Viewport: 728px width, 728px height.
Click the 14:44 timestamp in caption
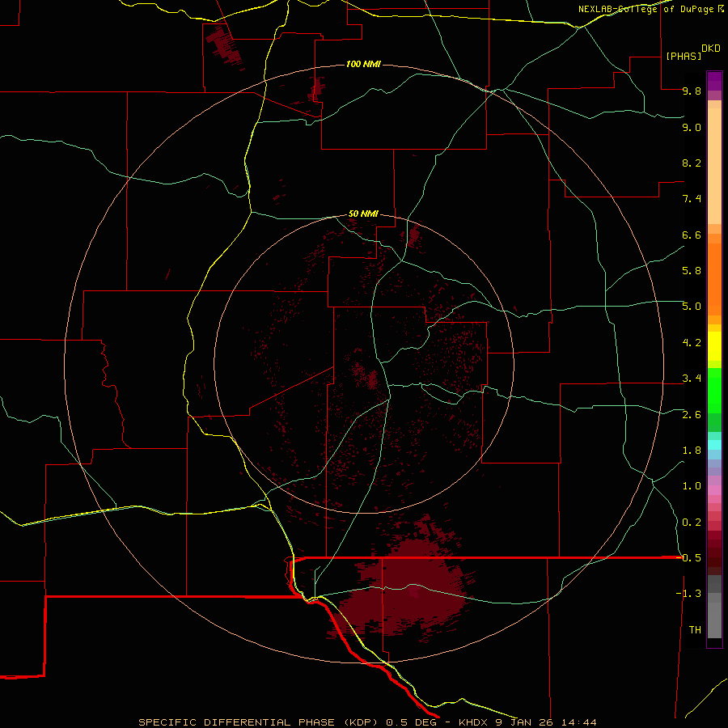[x=578, y=722]
